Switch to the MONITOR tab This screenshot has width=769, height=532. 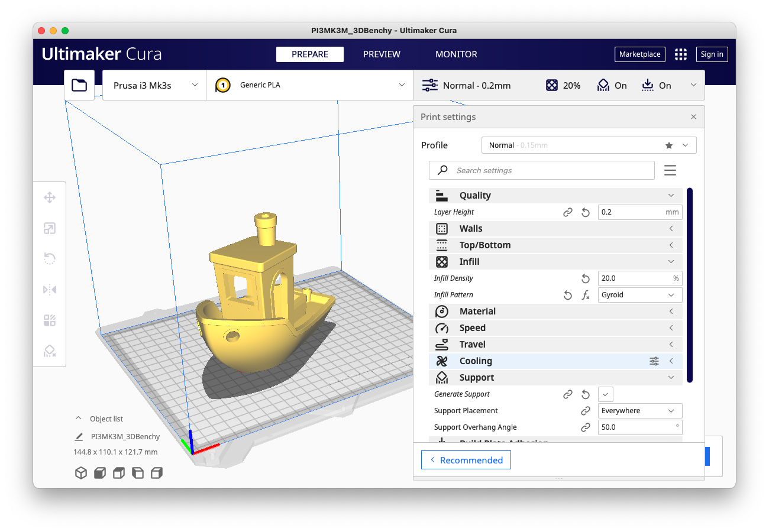(x=456, y=54)
